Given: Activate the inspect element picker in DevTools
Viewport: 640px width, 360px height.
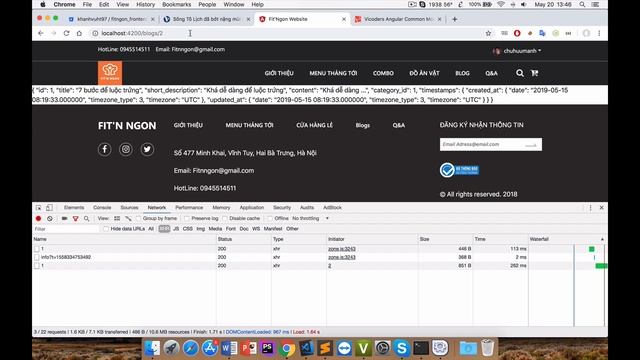Looking at the screenshot, I should click(38, 207).
